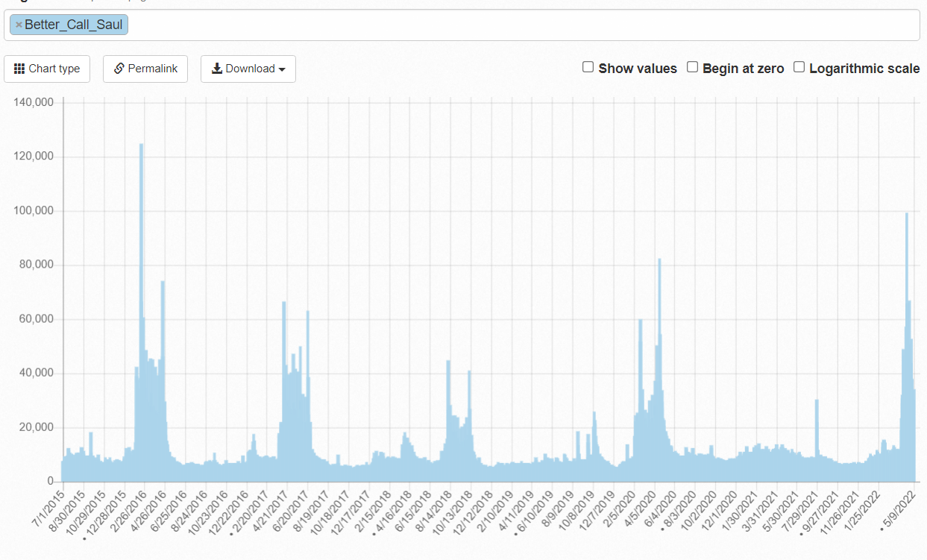Tick the Begin at zero checkbox
Screen dimensions: 927x560
[692, 67]
